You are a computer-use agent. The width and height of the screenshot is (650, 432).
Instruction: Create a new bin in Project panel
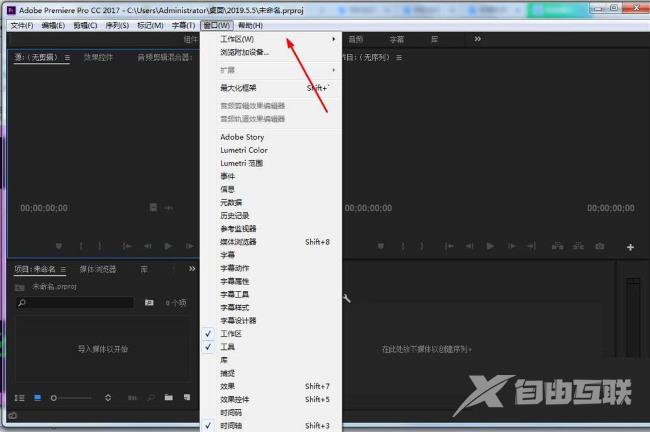168,398
